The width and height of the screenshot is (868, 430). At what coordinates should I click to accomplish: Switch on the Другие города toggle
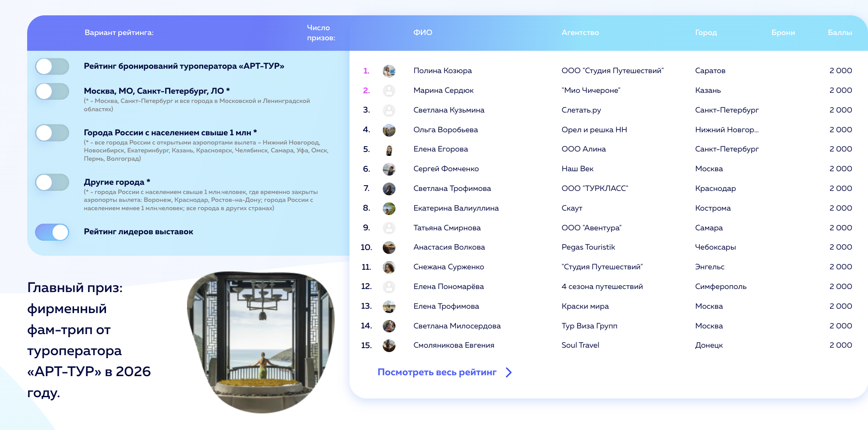coord(52,182)
